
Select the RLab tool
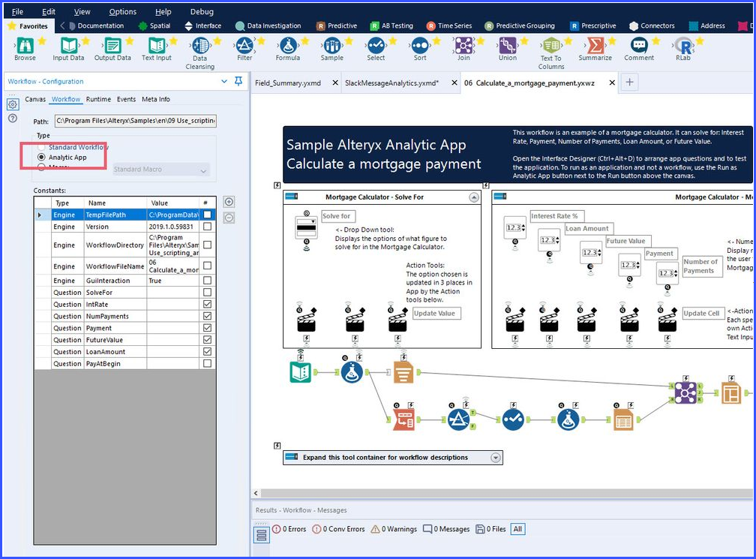(x=682, y=46)
